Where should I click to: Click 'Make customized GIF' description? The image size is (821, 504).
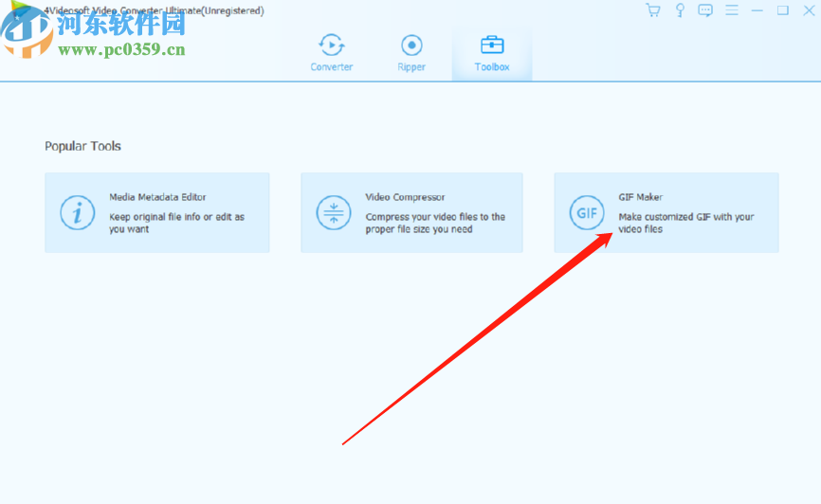686,223
